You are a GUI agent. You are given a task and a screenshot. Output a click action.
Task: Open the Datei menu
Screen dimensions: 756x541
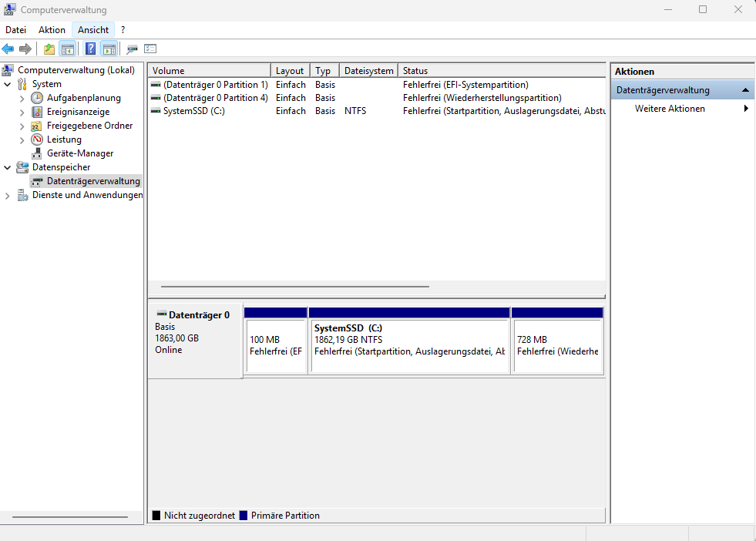(15, 30)
